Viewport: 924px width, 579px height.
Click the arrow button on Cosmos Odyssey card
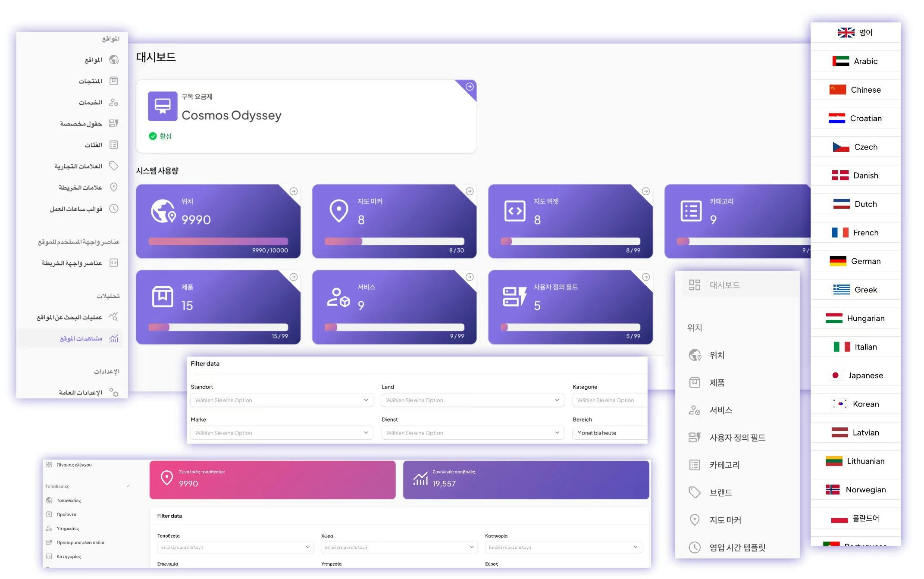tap(469, 86)
